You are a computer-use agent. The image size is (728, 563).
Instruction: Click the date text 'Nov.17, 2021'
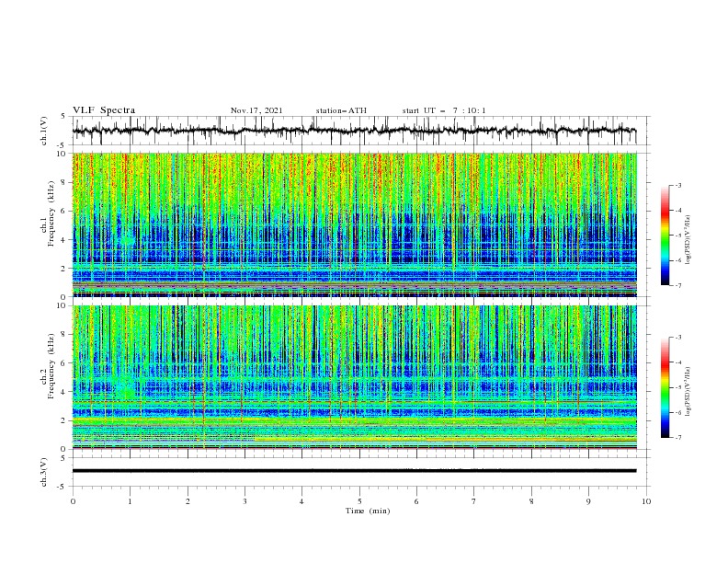pos(256,110)
